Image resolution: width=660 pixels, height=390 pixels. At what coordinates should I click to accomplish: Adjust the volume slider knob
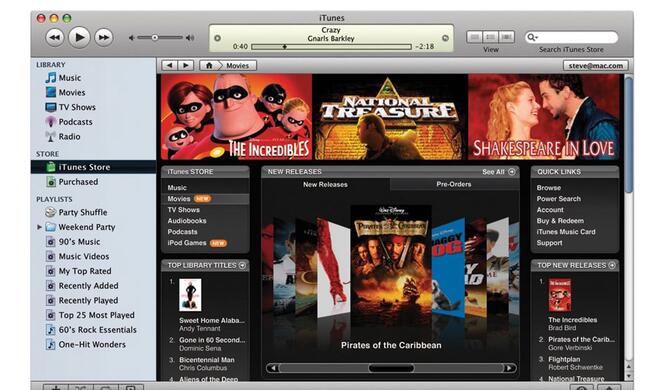155,38
